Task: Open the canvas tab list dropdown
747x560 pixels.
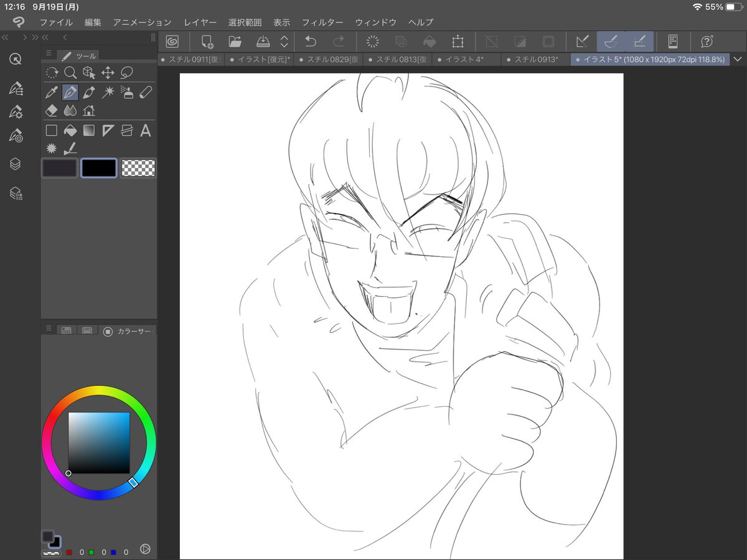Action: tap(738, 60)
